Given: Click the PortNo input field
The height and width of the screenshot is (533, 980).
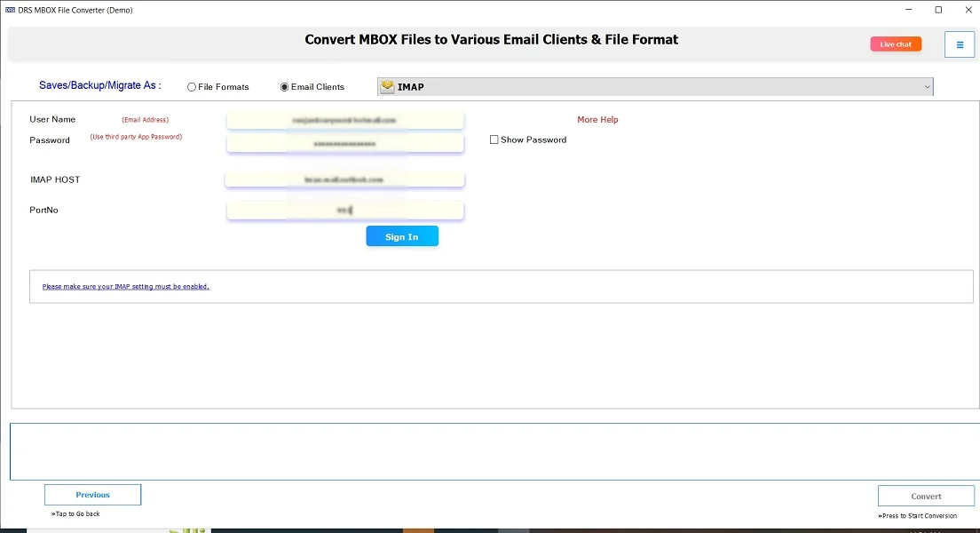Looking at the screenshot, I should coord(344,210).
